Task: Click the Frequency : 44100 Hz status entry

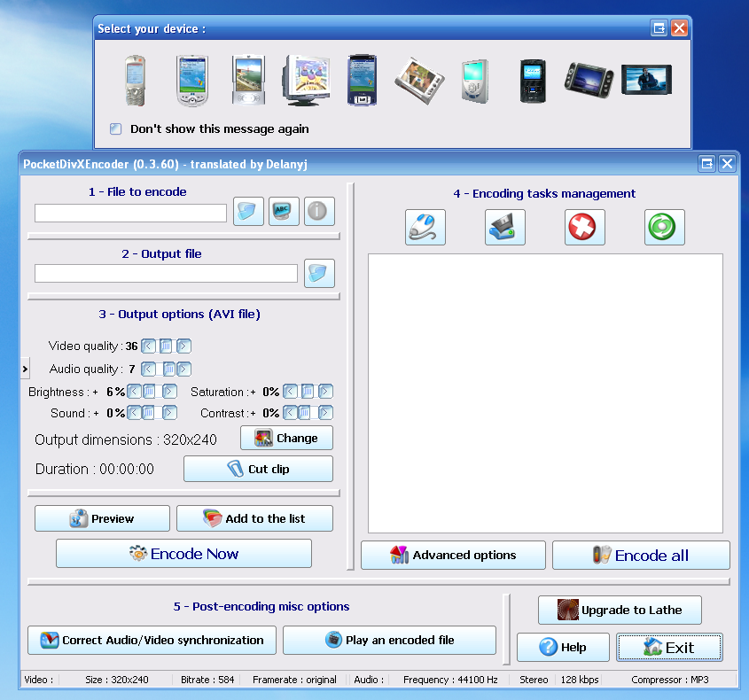Action: point(450,680)
